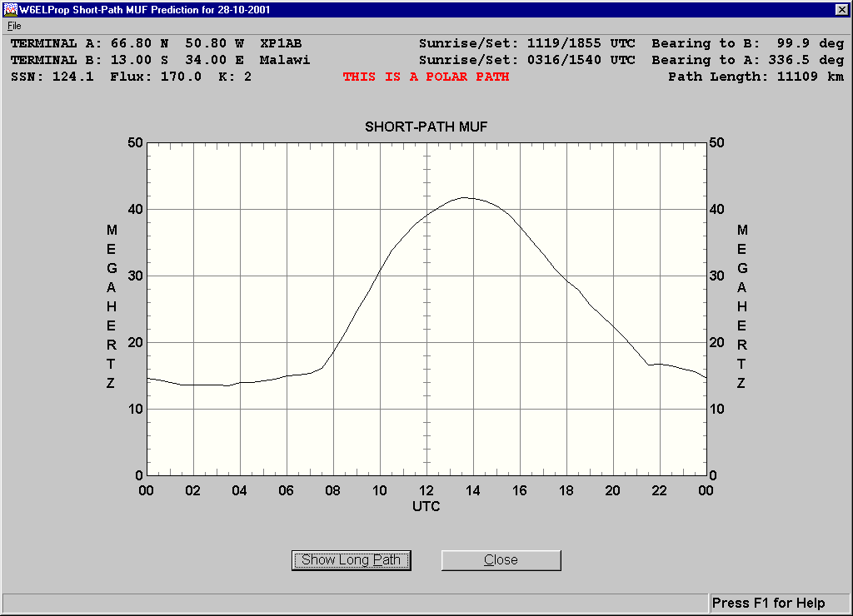Click the Close button
The height and width of the screenshot is (616, 853).
point(501,560)
